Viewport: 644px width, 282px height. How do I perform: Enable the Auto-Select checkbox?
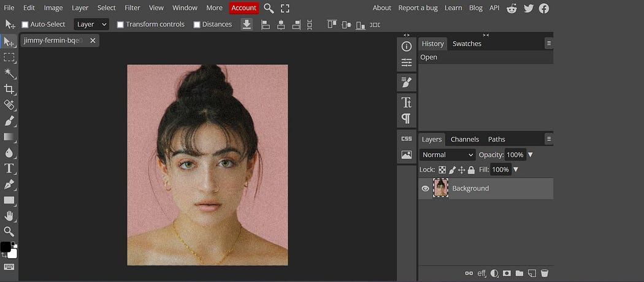pos(25,25)
